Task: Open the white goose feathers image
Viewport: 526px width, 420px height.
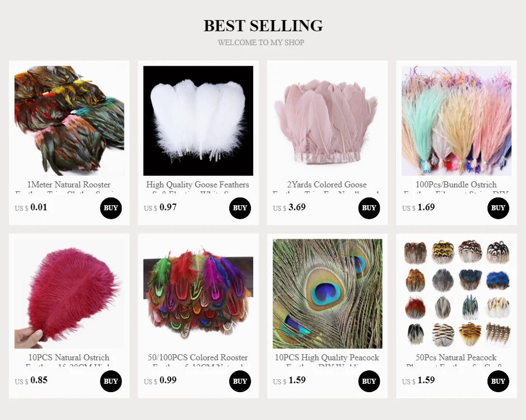Action: click(198, 120)
